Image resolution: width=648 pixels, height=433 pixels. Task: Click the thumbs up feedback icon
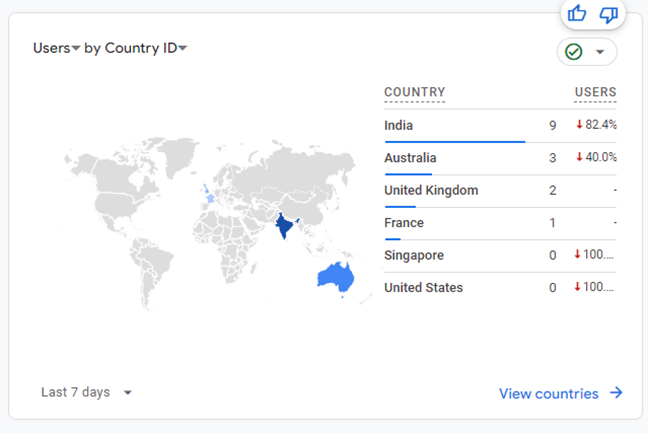pyautogui.click(x=577, y=13)
